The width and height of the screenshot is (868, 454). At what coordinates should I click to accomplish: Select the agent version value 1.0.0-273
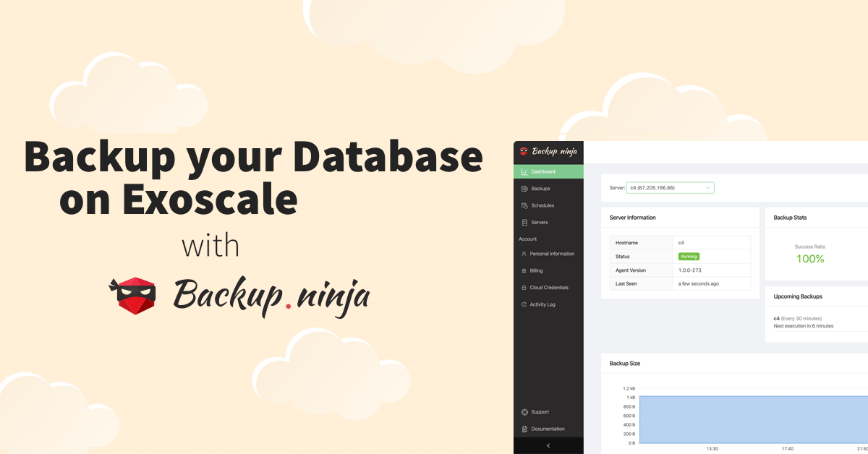pos(690,270)
